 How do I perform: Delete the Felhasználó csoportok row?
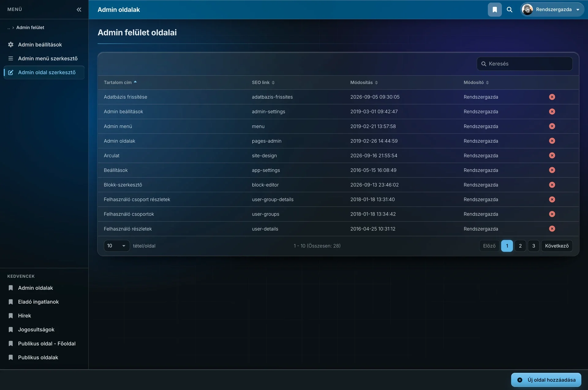pos(552,214)
